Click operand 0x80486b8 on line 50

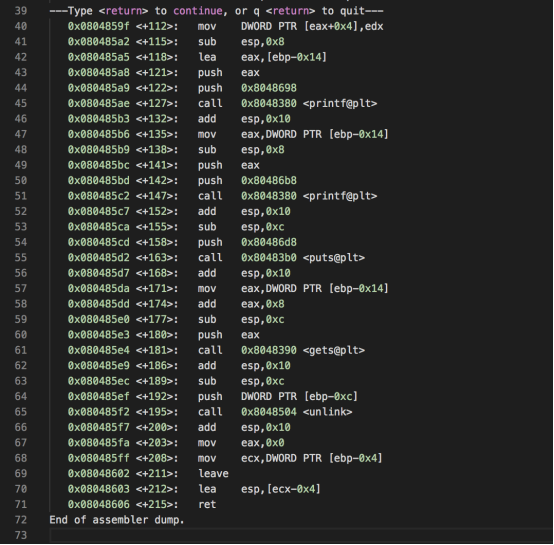pyautogui.click(x=269, y=180)
